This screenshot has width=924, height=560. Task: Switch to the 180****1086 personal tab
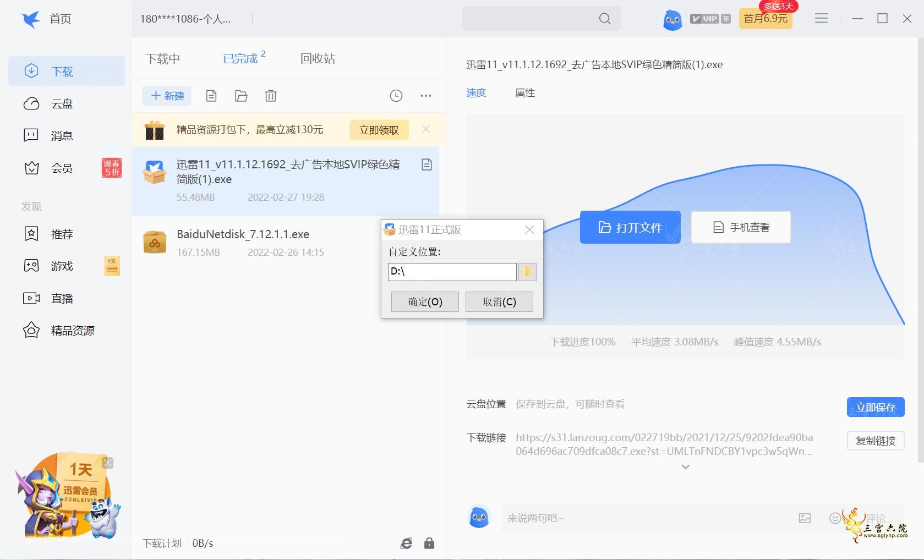pos(185,19)
